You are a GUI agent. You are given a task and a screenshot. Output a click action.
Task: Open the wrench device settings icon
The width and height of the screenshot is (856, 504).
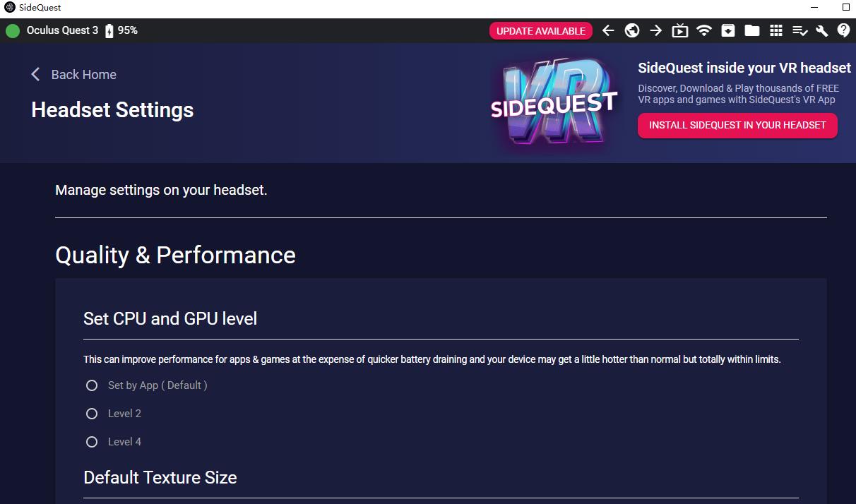pyautogui.click(x=821, y=30)
